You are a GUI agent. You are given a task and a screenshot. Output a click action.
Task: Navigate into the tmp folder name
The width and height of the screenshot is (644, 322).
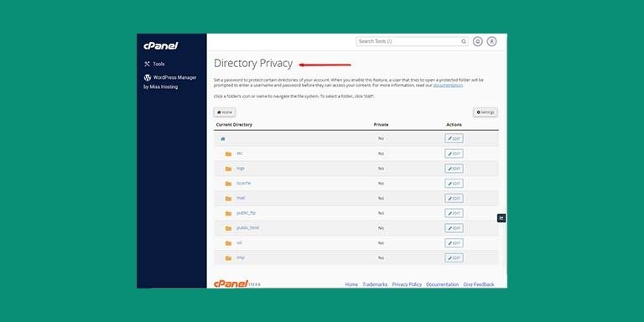241,258
